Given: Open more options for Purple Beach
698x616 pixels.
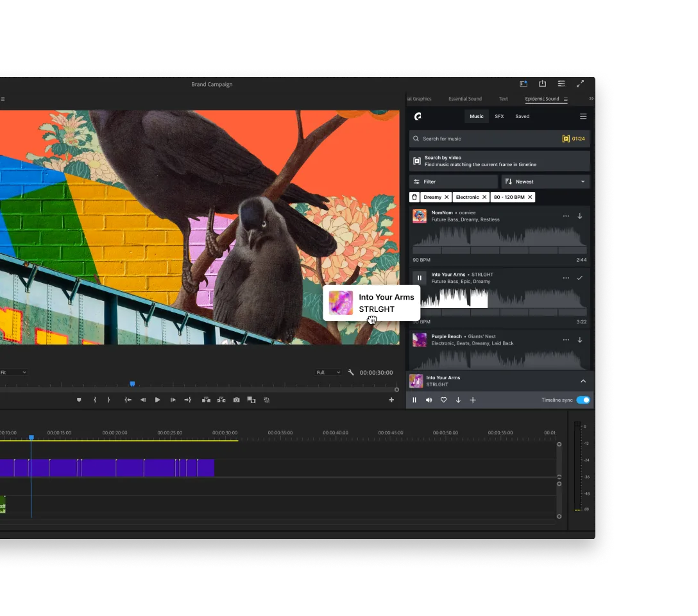Looking at the screenshot, I should pos(566,339).
